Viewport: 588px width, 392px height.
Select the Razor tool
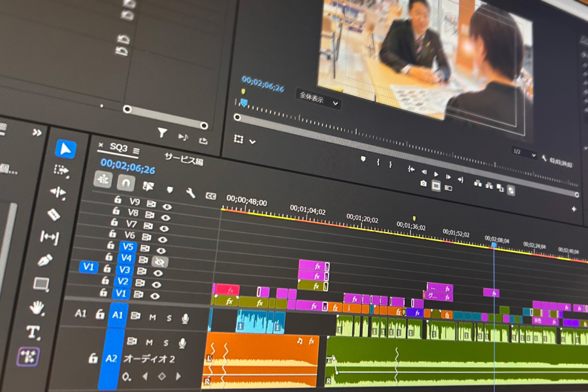[54, 214]
